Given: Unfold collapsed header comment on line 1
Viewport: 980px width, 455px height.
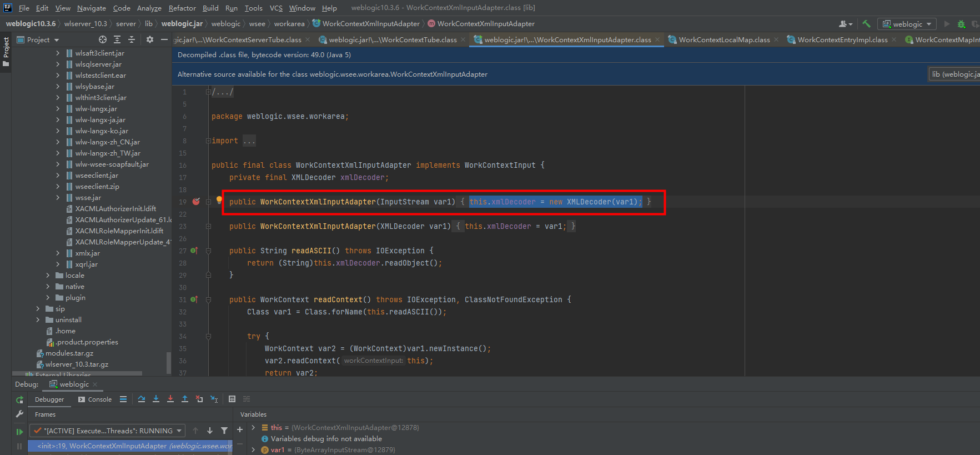Looking at the screenshot, I should pyautogui.click(x=208, y=92).
